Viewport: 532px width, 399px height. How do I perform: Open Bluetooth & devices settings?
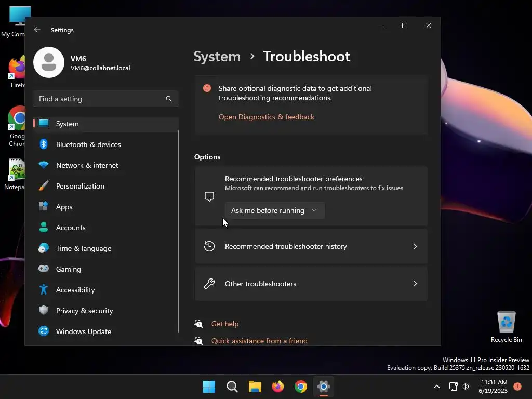(106, 144)
